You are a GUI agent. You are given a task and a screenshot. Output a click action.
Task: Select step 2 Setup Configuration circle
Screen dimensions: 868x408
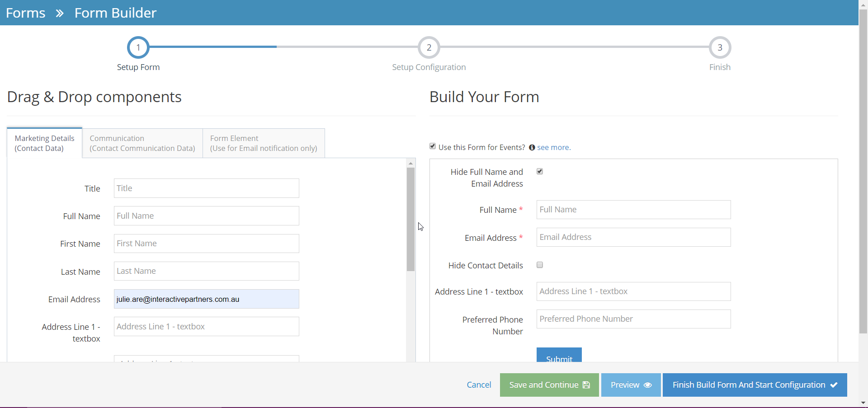coord(429,47)
